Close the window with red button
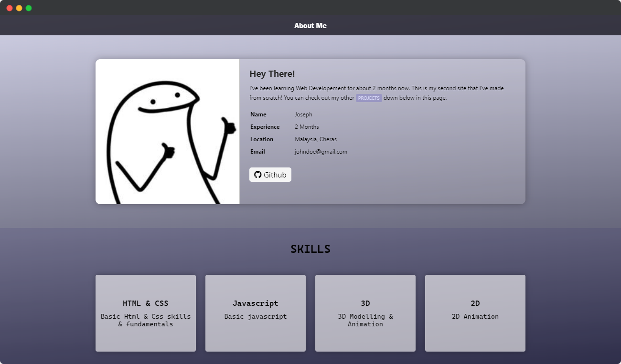Screen dimensions: 621x364 click(10, 8)
